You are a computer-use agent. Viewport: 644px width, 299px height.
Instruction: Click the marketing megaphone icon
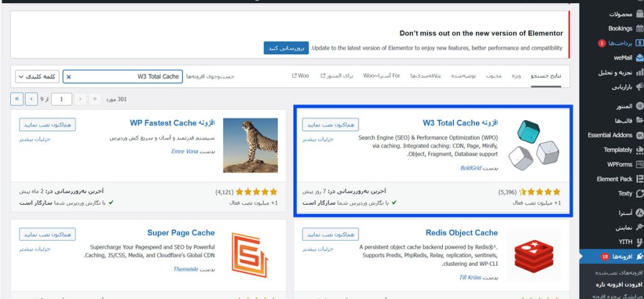click(x=640, y=87)
